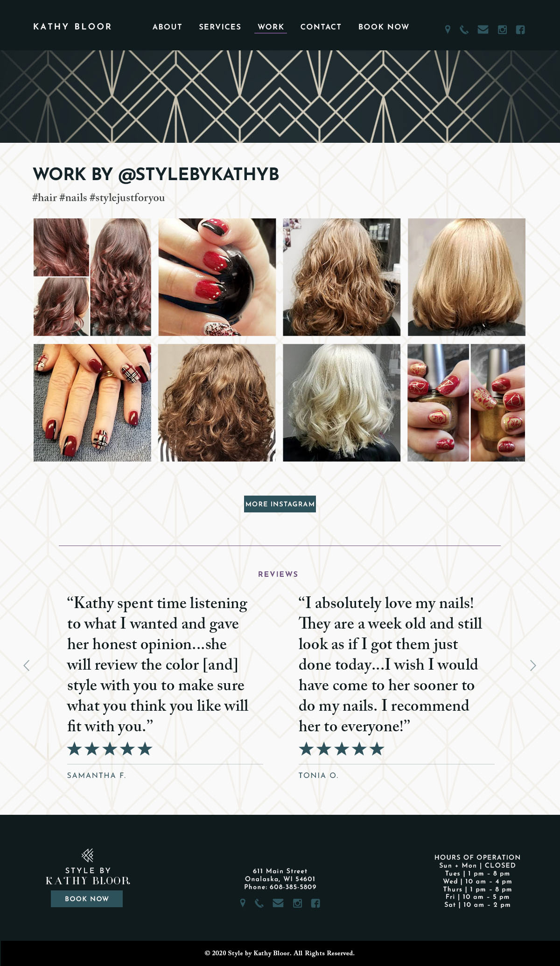Show next reviews with right chevron
The height and width of the screenshot is (966, 560).
533,665
